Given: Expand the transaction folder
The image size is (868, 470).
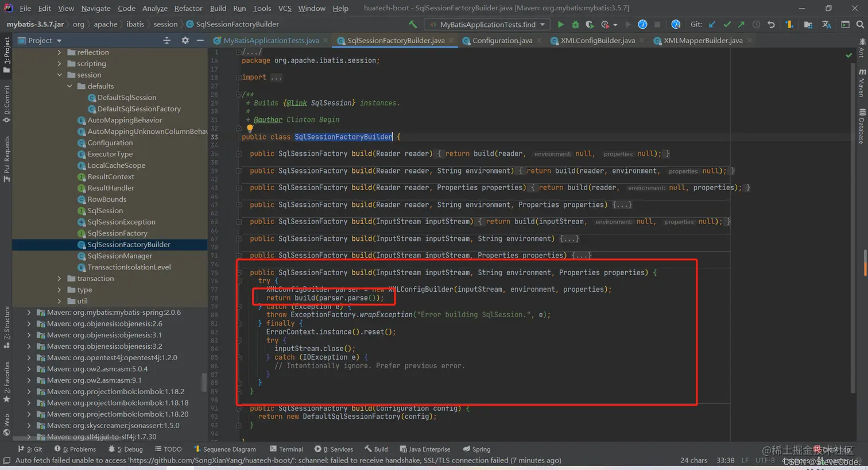Looking at the screenshot, I should 59,279.
